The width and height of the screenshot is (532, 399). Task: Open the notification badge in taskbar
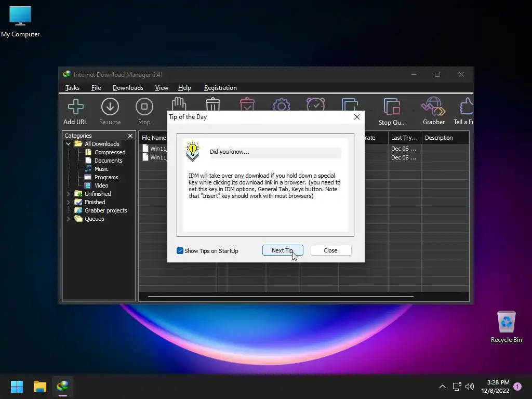[x=517, y=387]
